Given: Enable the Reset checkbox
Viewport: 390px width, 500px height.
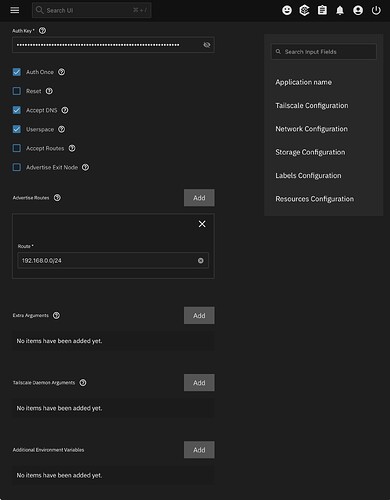Looking at the screenshot, I should 17,91.
